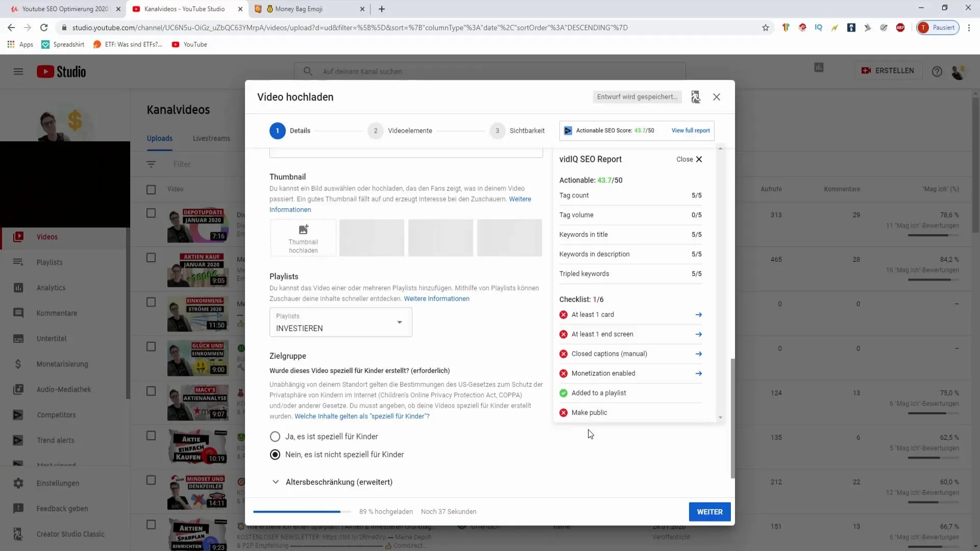
Task: Open new browser tab with plus button
Action: (x=382, y=9)
